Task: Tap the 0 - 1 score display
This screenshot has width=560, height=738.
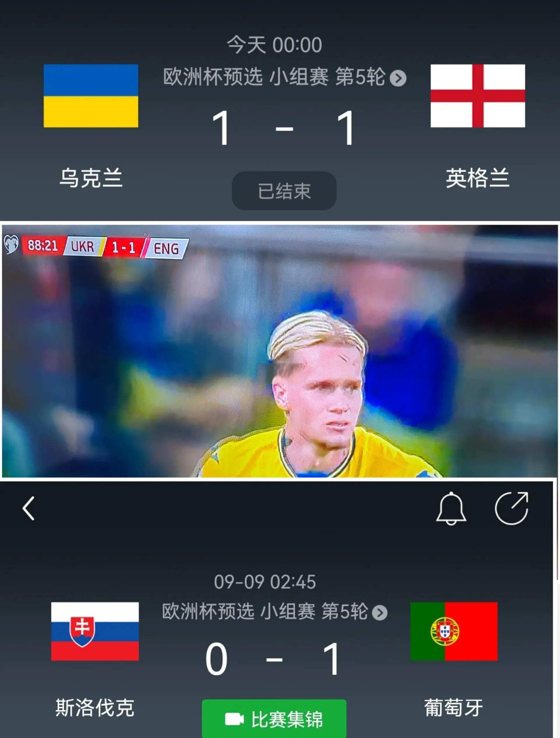Action: click(273, 659)
